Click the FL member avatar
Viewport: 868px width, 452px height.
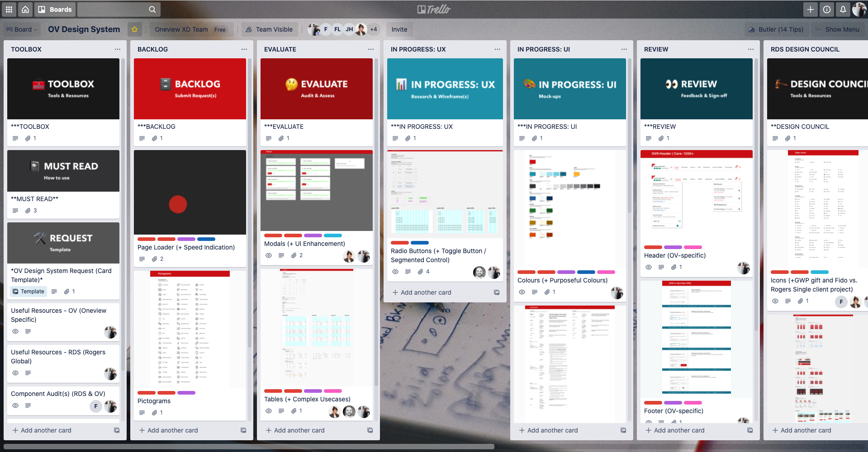coord(337,29)
